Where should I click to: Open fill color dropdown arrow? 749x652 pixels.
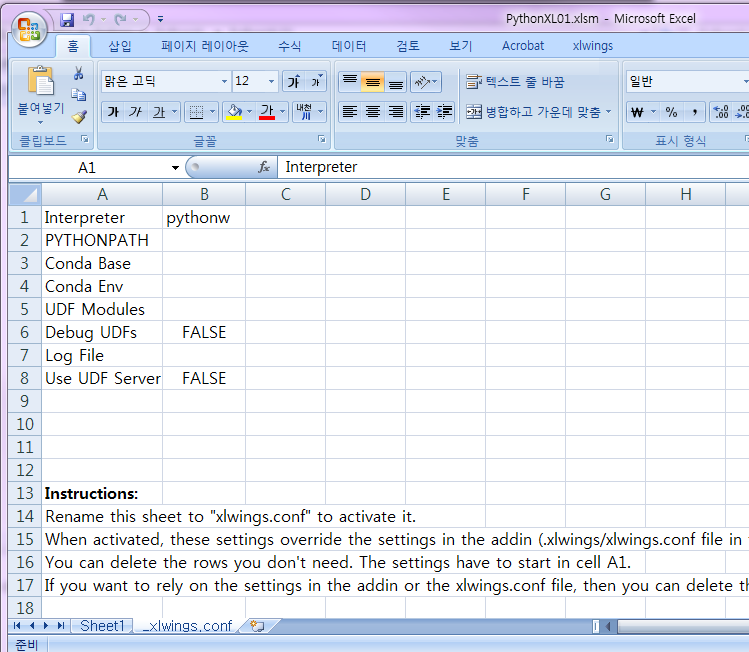[249, 112]
